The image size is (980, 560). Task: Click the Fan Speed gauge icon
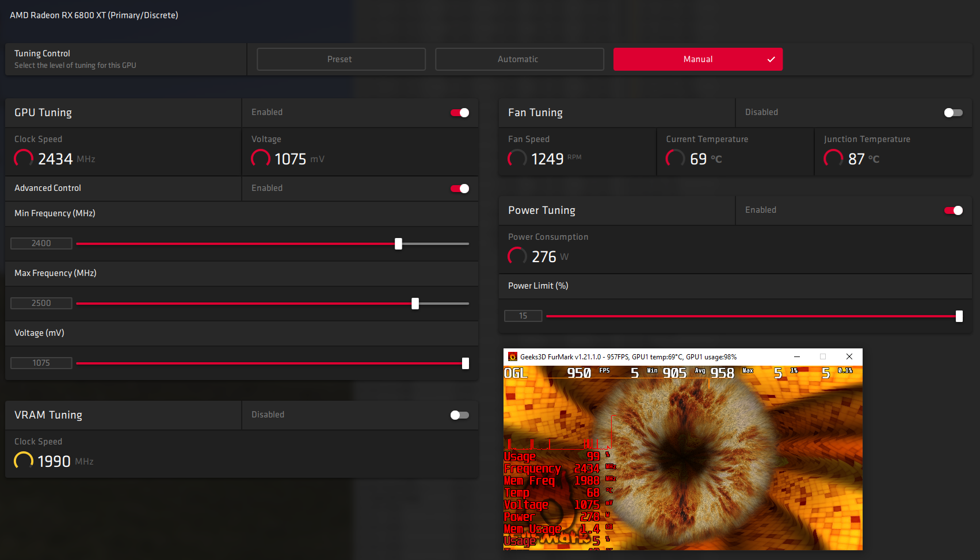[x=517, y=158]
